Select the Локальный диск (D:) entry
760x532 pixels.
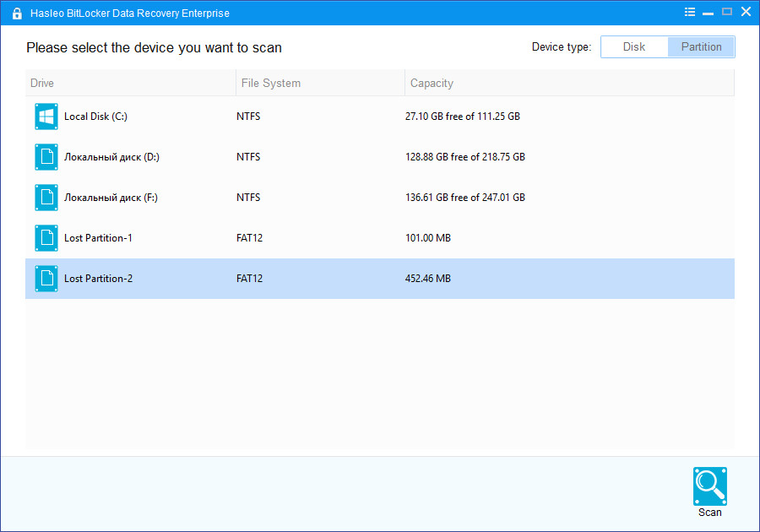coord(380,157)
